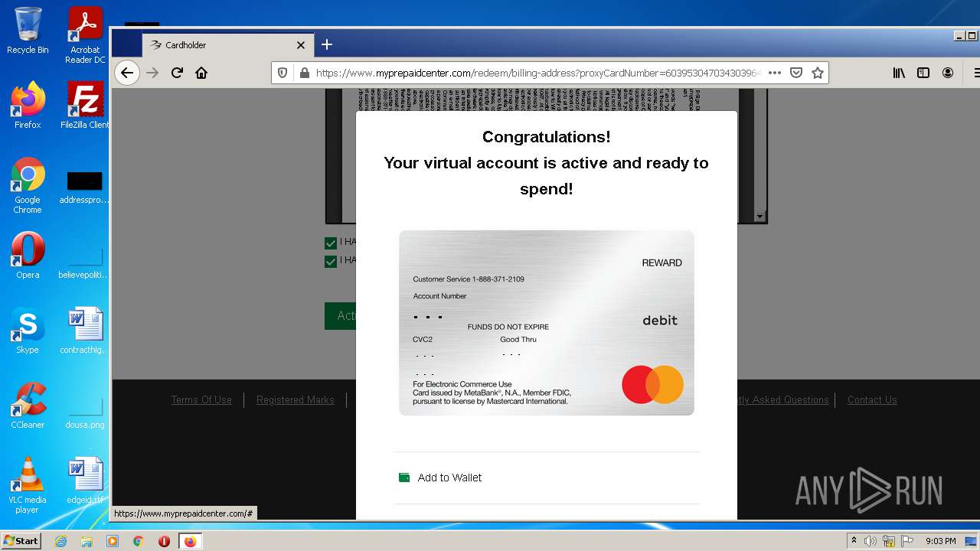Open dousa.png file

pyautogui.click(x=85, y=413)
